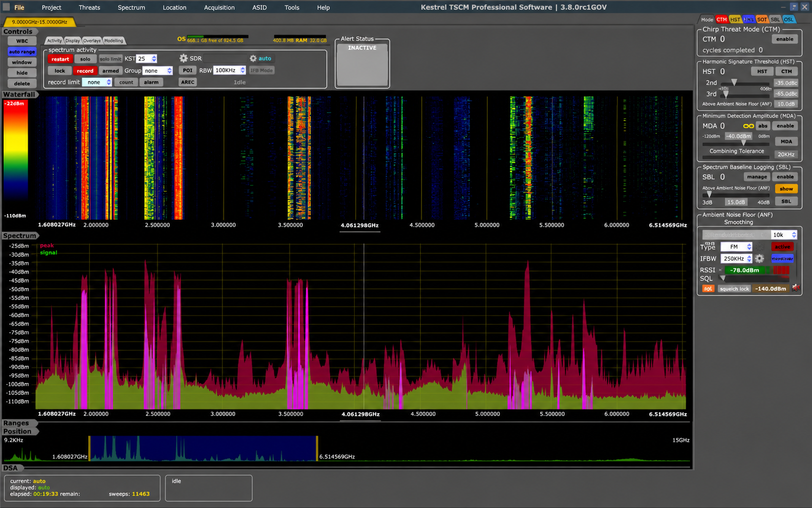
Task: Toggle the squelch lock button
Action: pos(734,289)
